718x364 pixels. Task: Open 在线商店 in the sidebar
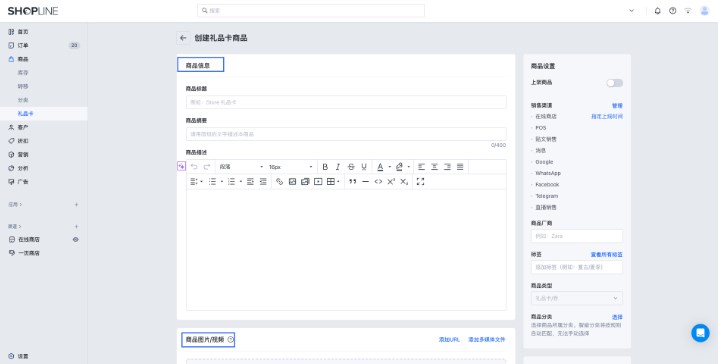[x=29, y=239]
